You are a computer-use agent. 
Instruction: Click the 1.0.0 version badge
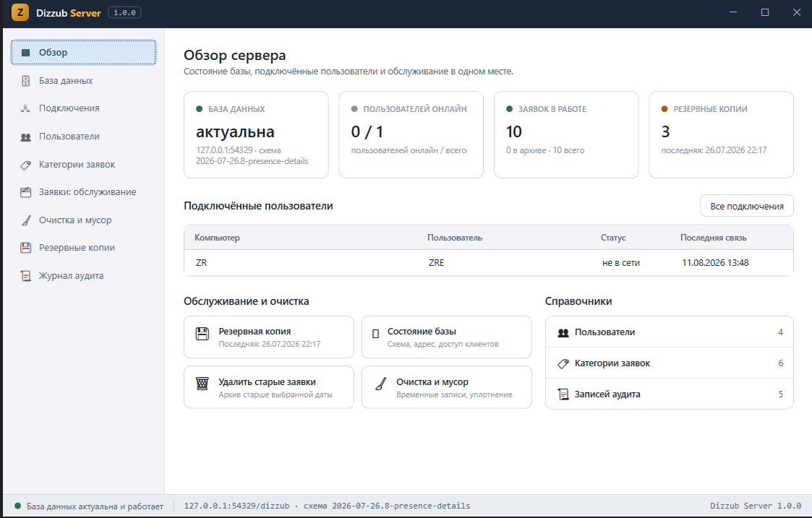[125, 12]
